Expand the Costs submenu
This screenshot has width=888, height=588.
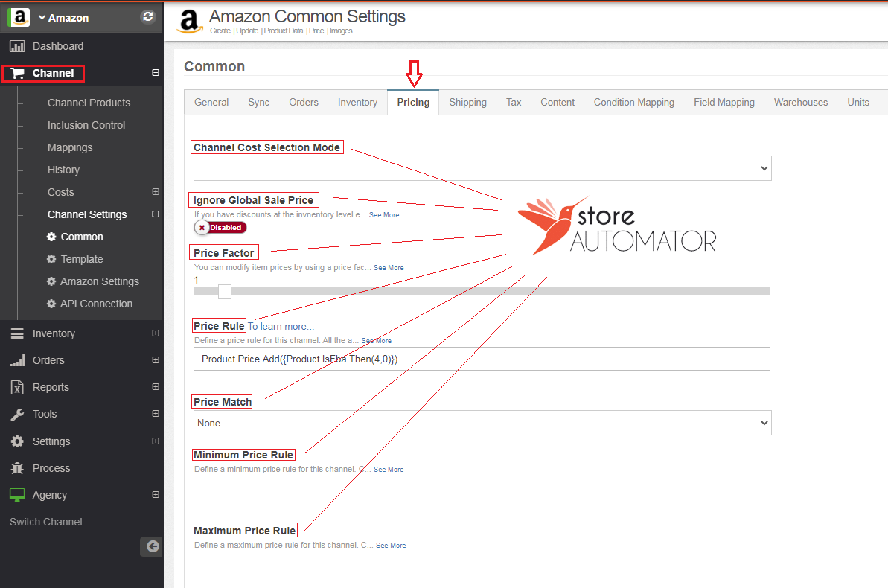coord(156,192)
